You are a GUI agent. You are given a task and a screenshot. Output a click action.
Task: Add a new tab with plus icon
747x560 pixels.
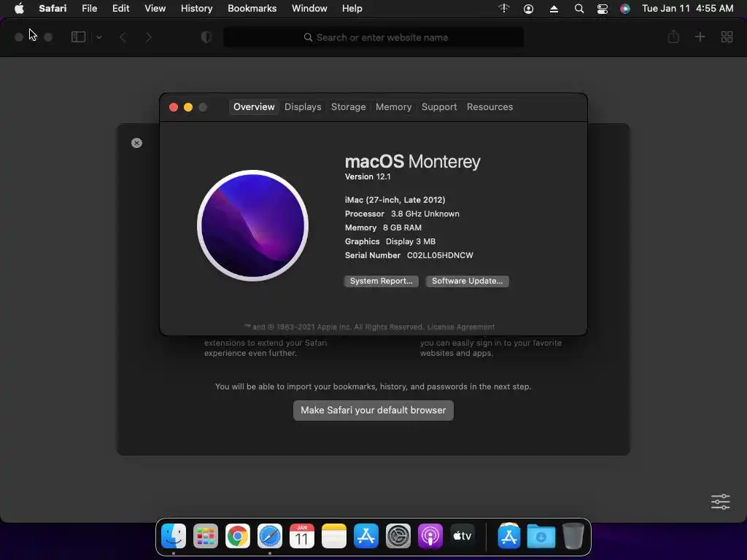(700, 36)
